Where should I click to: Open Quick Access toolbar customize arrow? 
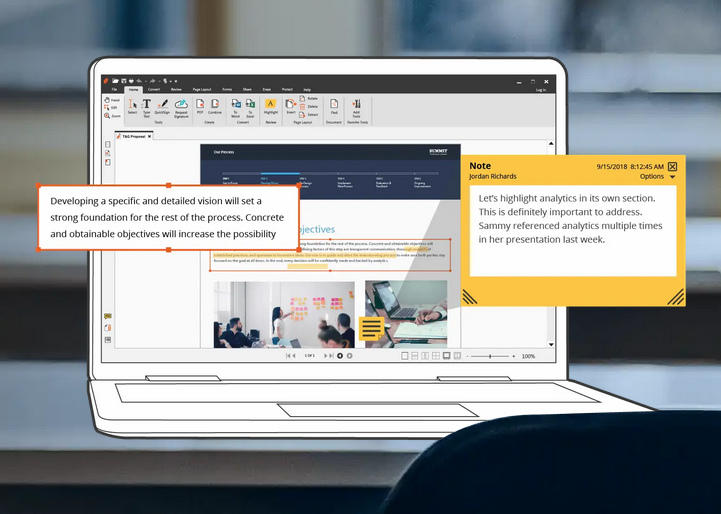(x=177, y=80)
